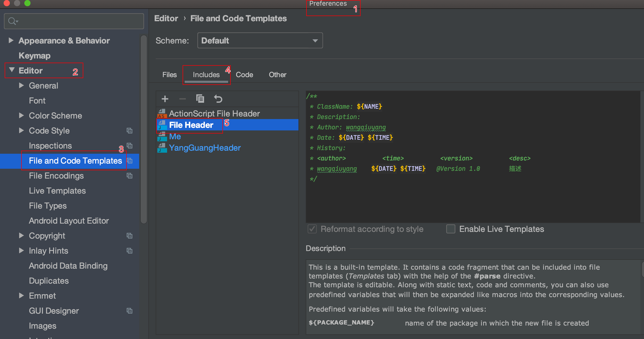Expand the Emmet subsection
Viewport: 644px width, 339px height.
(21, 296)
